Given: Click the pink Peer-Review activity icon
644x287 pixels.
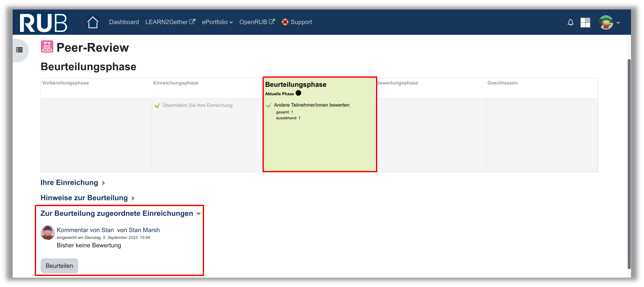Looking at the screenshot, I should 47,47.
